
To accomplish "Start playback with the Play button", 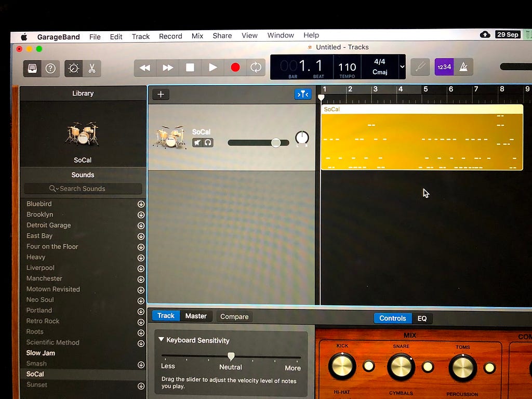I will pos(212,68).
